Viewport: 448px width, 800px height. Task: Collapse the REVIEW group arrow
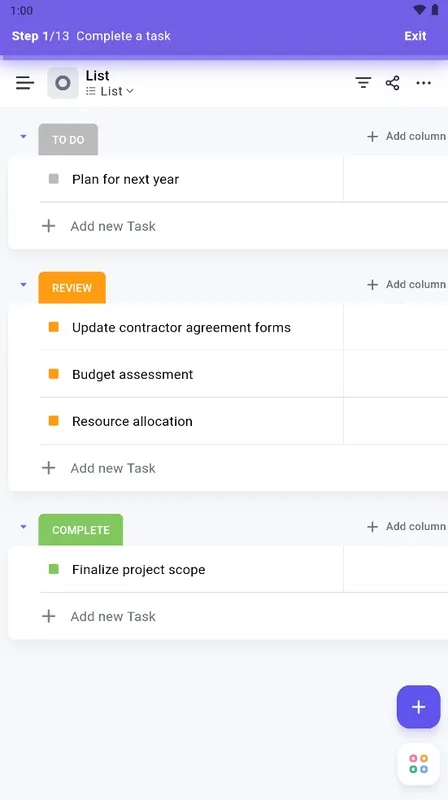point(23,285)
